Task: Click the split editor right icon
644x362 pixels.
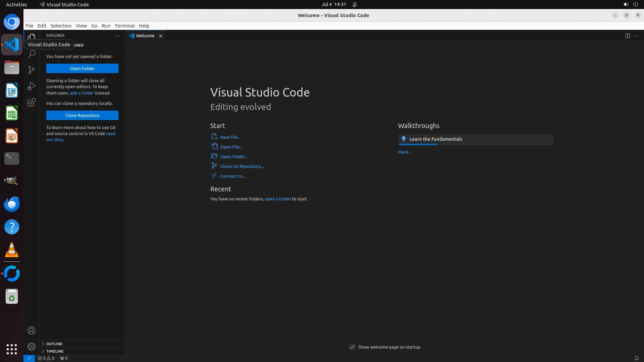Action: [627, 36]
